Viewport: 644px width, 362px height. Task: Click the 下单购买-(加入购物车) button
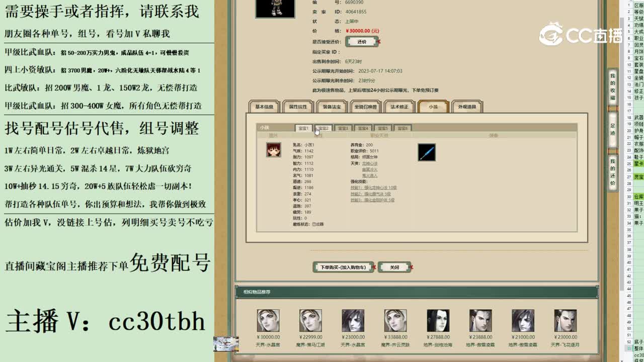(343, 267)
